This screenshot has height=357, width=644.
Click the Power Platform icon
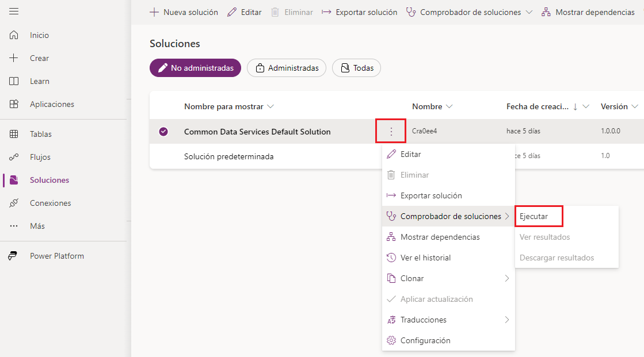[x=14, y=256]
